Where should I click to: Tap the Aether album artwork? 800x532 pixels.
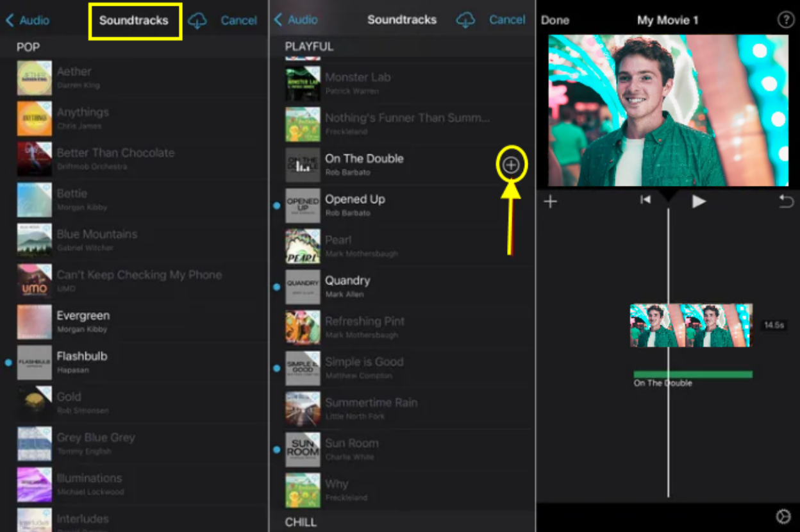[x=35, y=78]
